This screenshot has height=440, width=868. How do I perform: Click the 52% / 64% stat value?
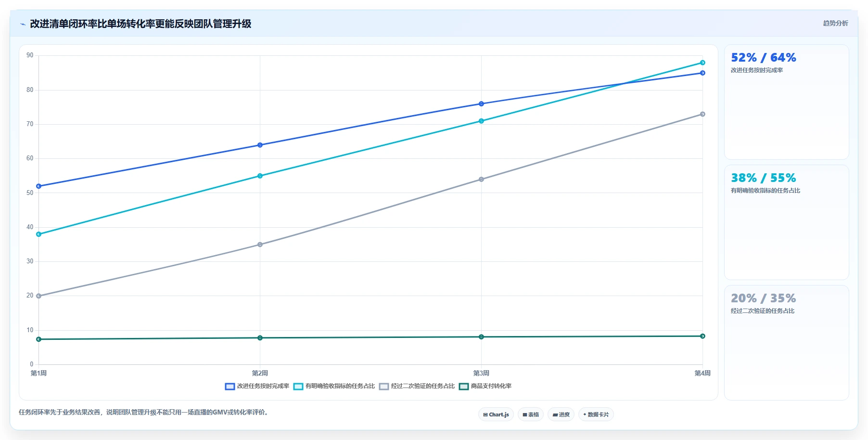click(x=763, y=58)
